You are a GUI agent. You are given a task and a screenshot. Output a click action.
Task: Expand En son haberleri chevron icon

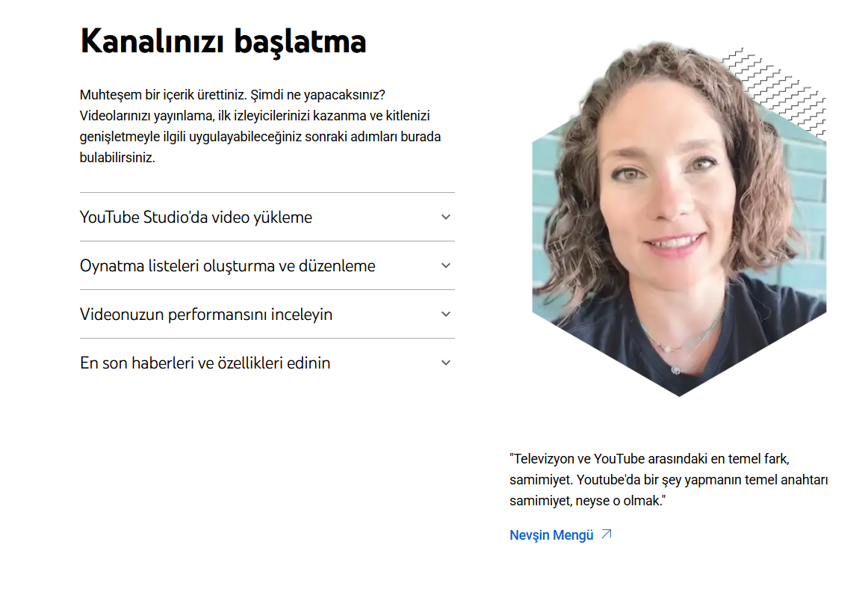(446, 363)
